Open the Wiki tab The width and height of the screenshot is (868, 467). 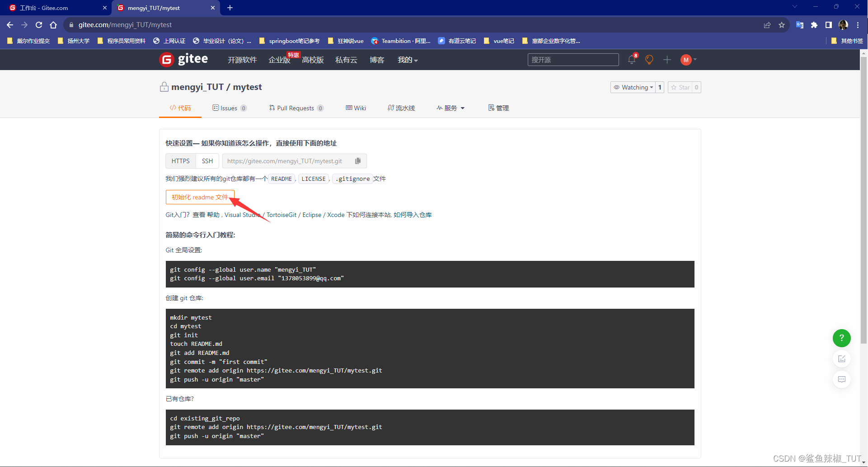point(356,108)
